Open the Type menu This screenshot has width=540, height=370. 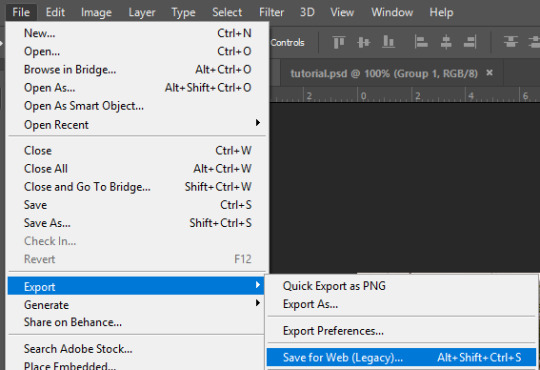[x=183, y=12]
